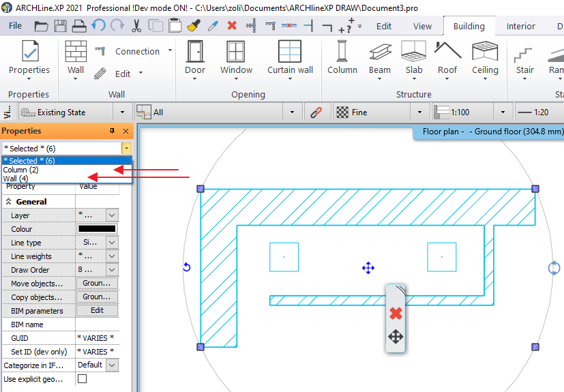Redo the last undone action
This screenshot has width=564, height=392.
[117, 25]
